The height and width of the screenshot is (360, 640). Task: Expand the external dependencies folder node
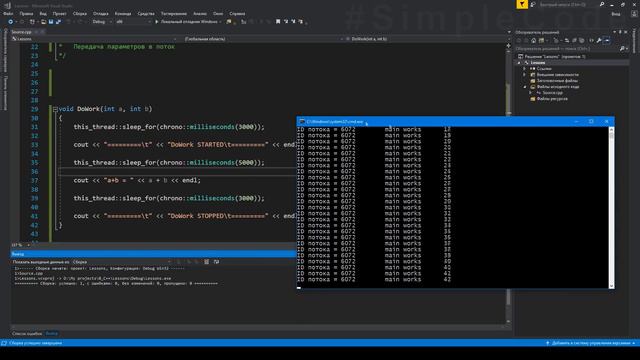[525, 75]
